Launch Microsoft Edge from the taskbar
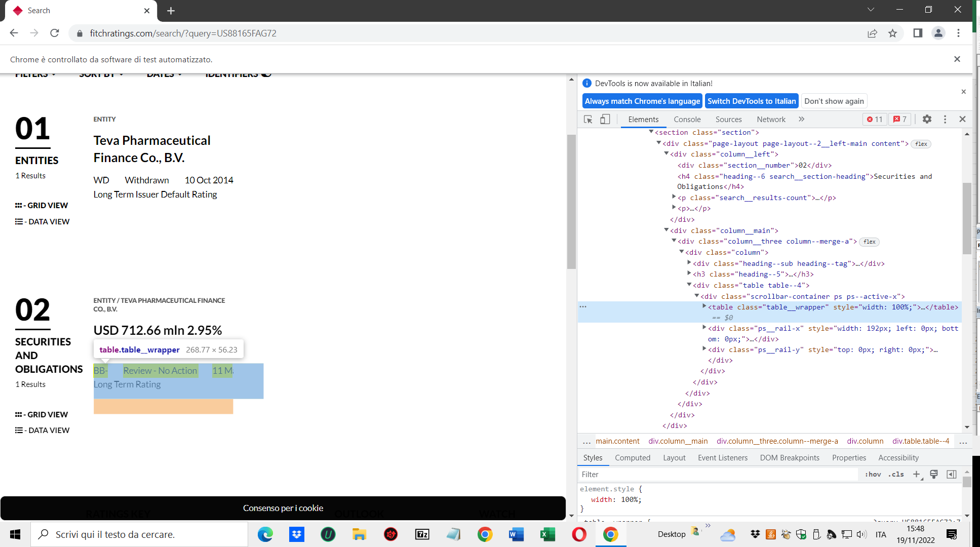The height and width of the screenshot is (547, 980). coord(265,534)
